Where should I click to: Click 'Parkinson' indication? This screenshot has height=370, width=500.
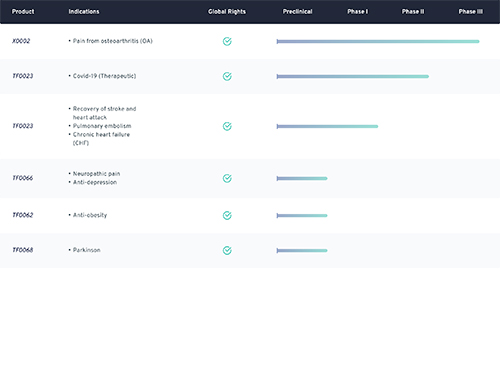coord(87,250)
